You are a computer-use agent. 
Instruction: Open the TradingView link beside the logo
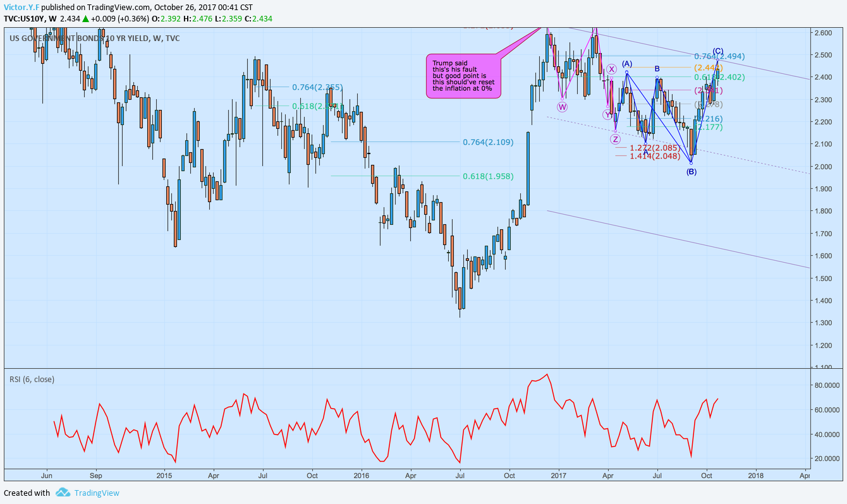pyautogui.click(x=96, y=493)
